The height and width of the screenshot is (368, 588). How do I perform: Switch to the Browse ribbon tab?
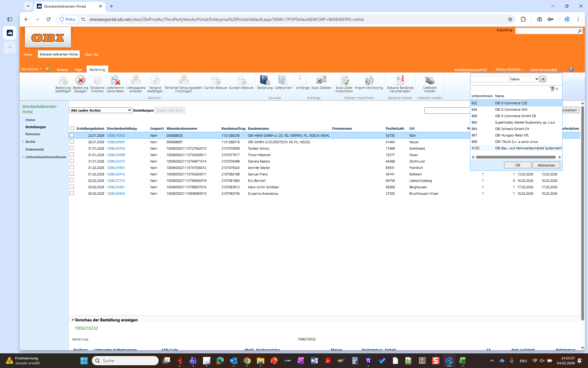(x=62, y=70)
